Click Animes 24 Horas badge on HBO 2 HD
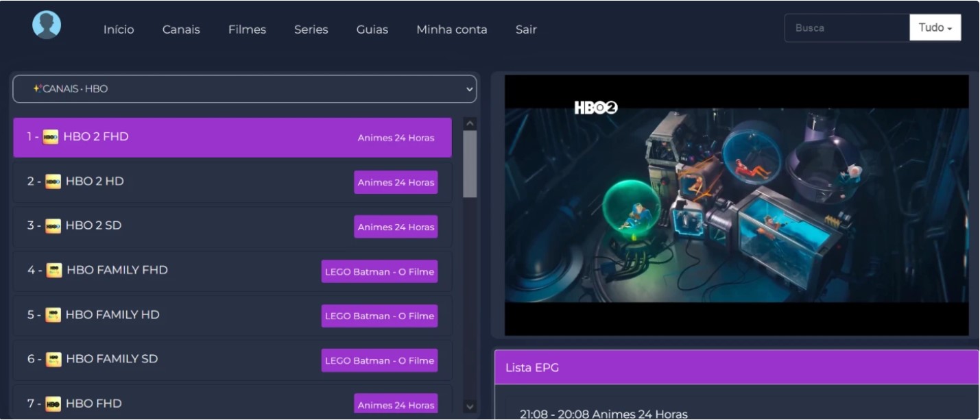 (x=396, y=182)
